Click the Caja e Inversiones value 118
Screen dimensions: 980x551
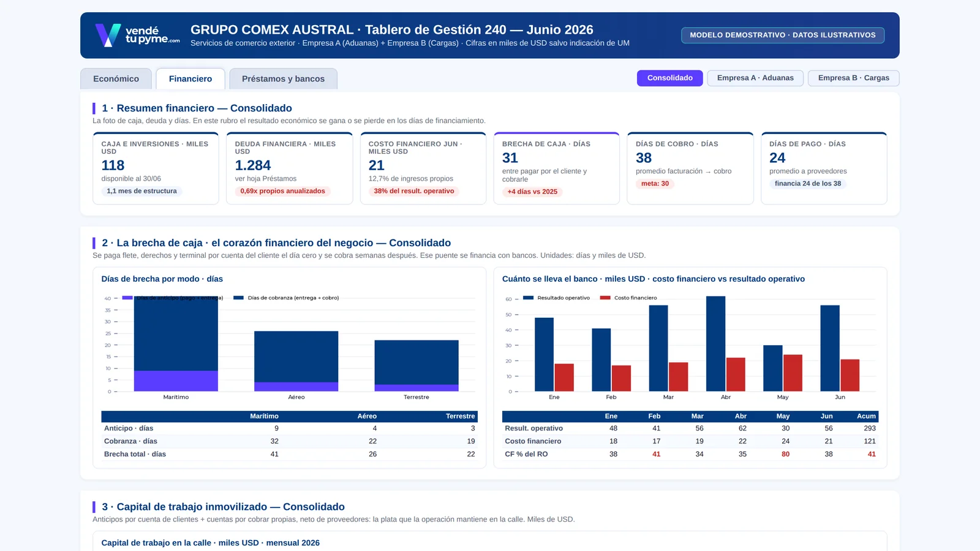[113, 165]
